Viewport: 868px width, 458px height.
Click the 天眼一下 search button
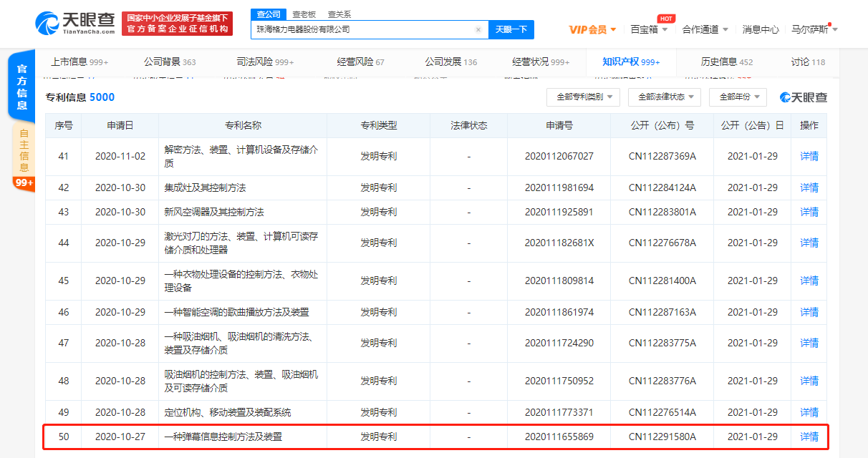pos(511,29)
